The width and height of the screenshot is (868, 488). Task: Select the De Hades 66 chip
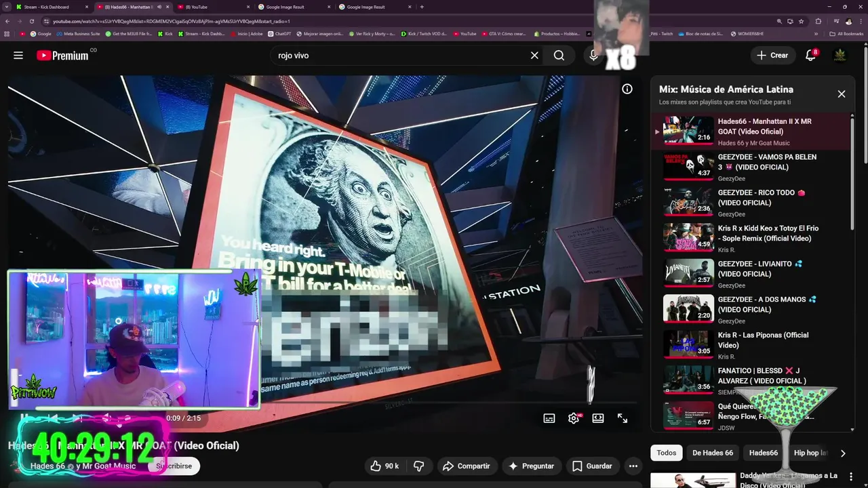click(713, 453)
